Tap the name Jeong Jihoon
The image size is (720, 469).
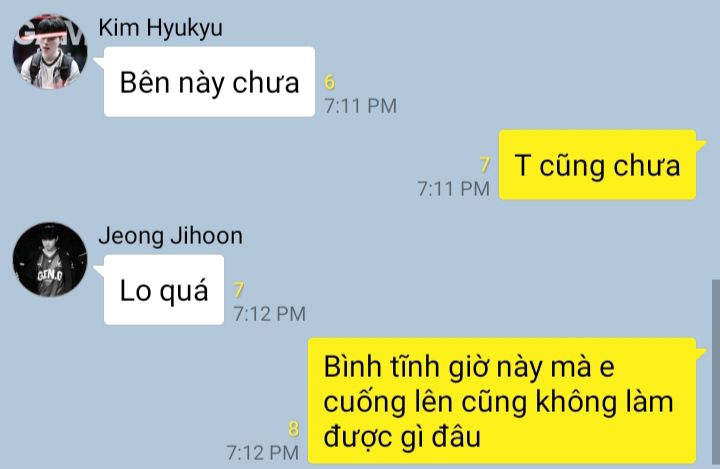pos(170,236)
